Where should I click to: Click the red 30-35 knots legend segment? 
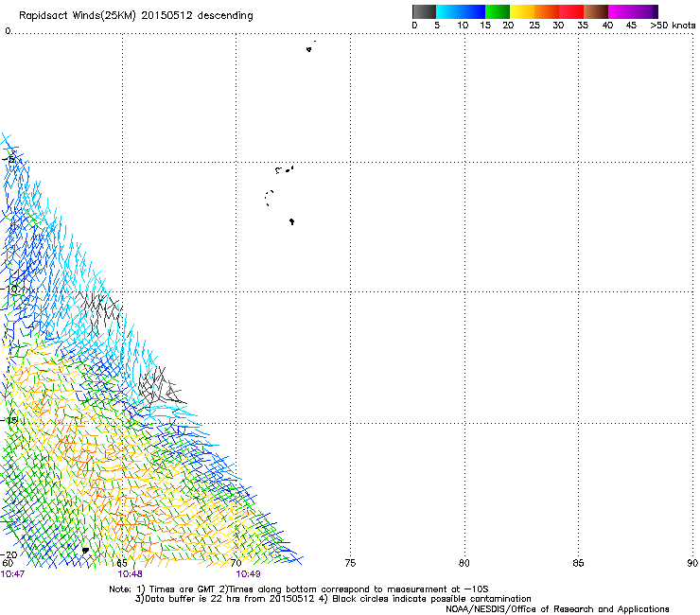coord(571,11)
